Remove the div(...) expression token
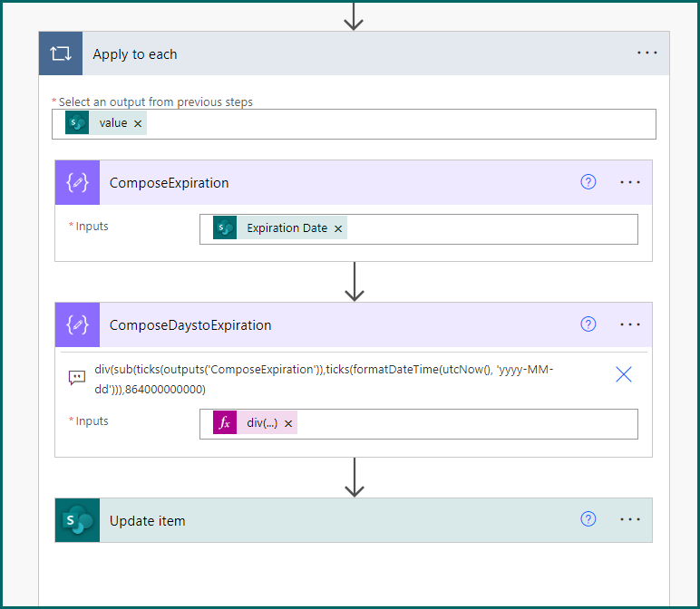 point(288,424)
